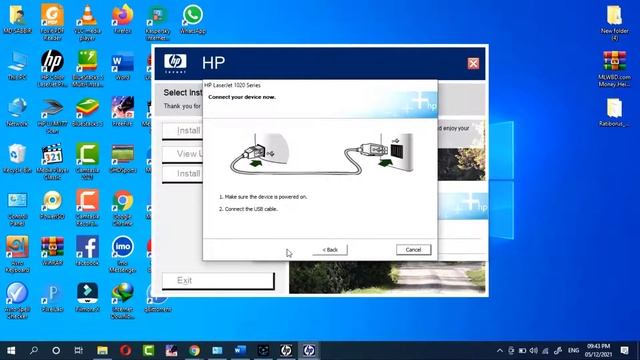The width and height of the screenshot is (640, 360).
Task: Switch to Word on the taskbar
Action: [240, 350]
